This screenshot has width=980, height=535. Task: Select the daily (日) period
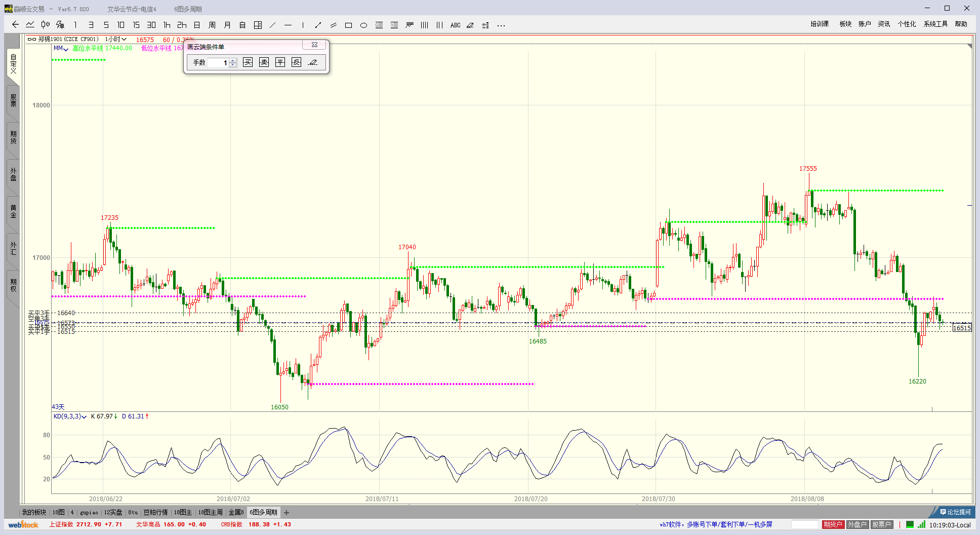point(197,24)
